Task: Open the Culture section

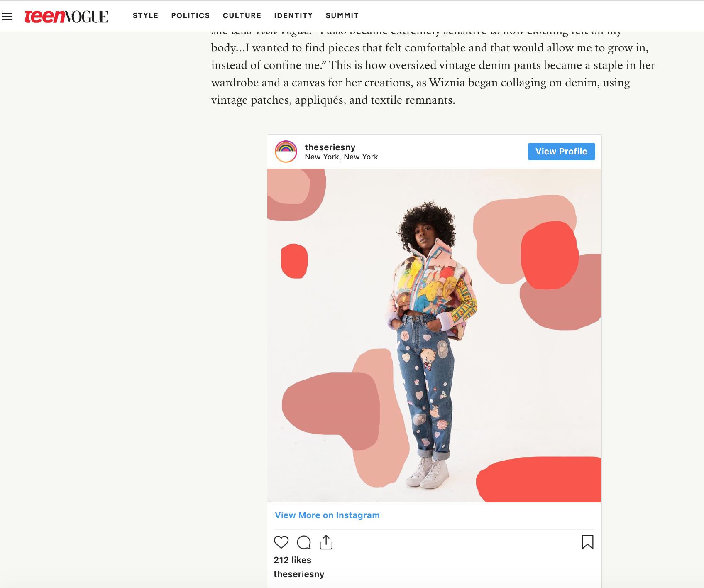Action: coord(242,16)
